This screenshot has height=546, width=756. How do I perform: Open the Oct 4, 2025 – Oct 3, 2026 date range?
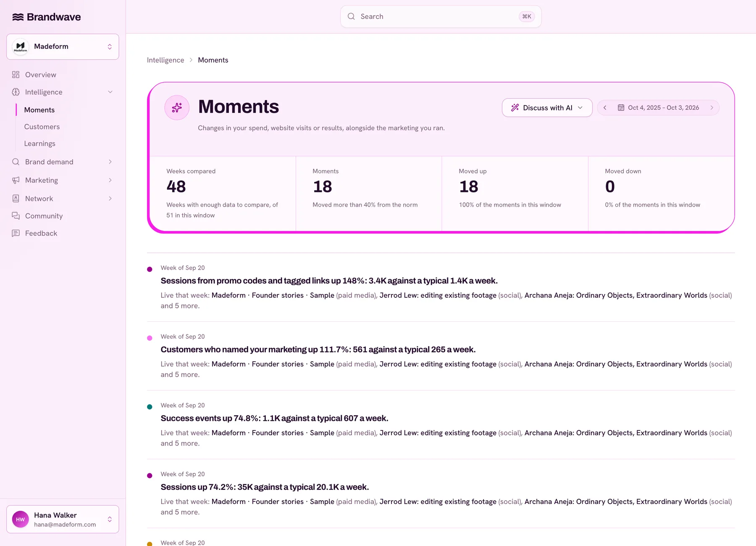coord(658,108)
